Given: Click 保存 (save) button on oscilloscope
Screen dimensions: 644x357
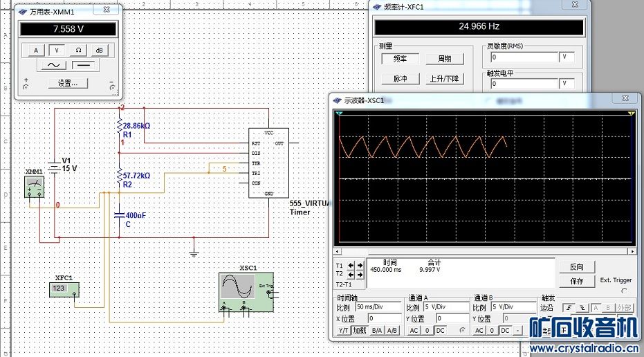Looking at the screenshot, I should click(x=576, y=281).
